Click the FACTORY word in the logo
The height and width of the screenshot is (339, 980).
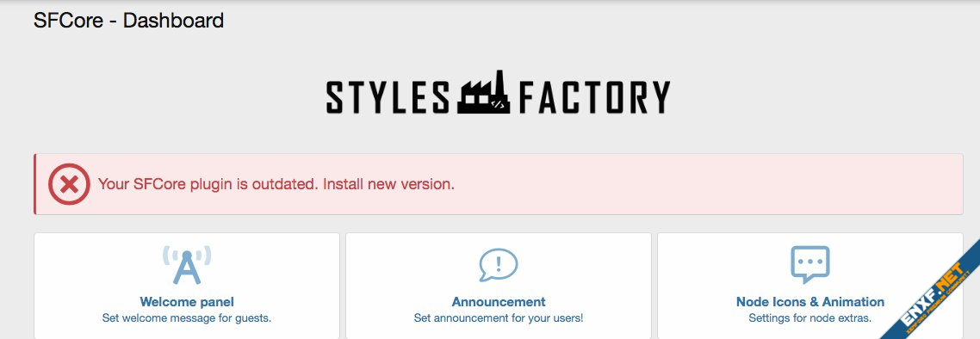coord(594,97)
